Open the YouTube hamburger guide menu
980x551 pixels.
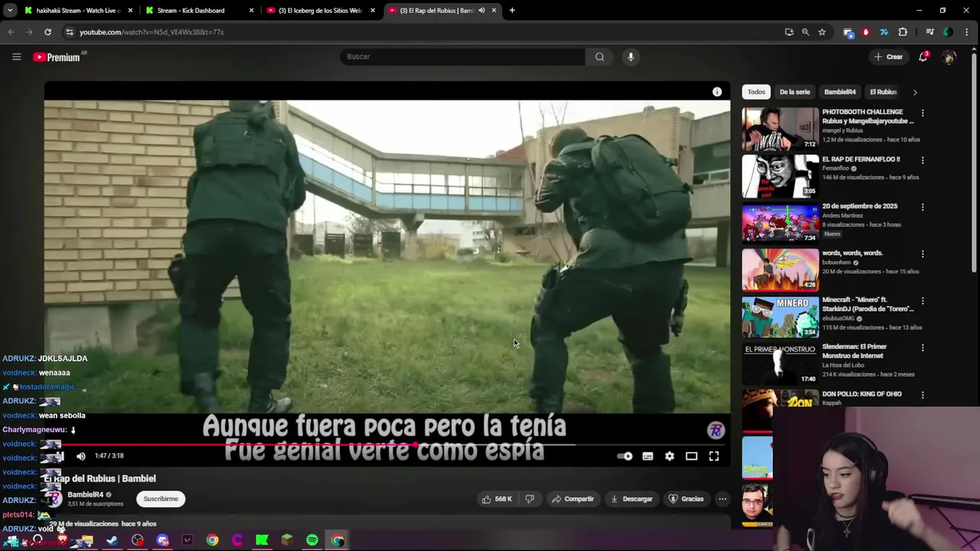[x=16, y=57]
